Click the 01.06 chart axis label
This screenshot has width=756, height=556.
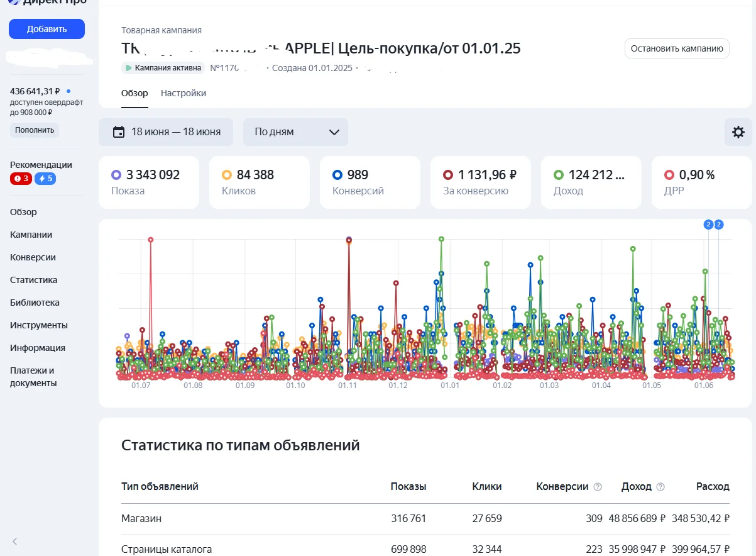click(704, 385)
